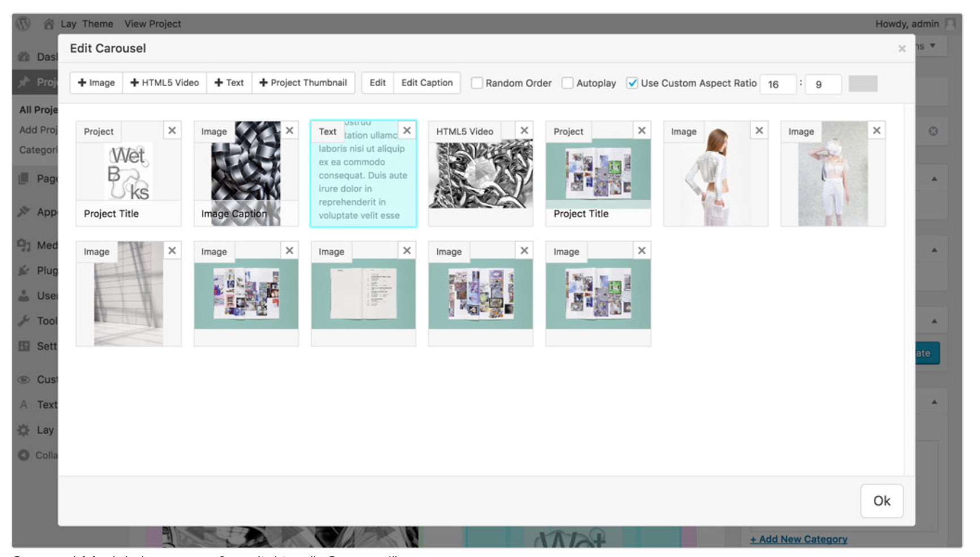
Task: Disable Use Custom Aspect Ratio
Action: [x=633, y=83]
